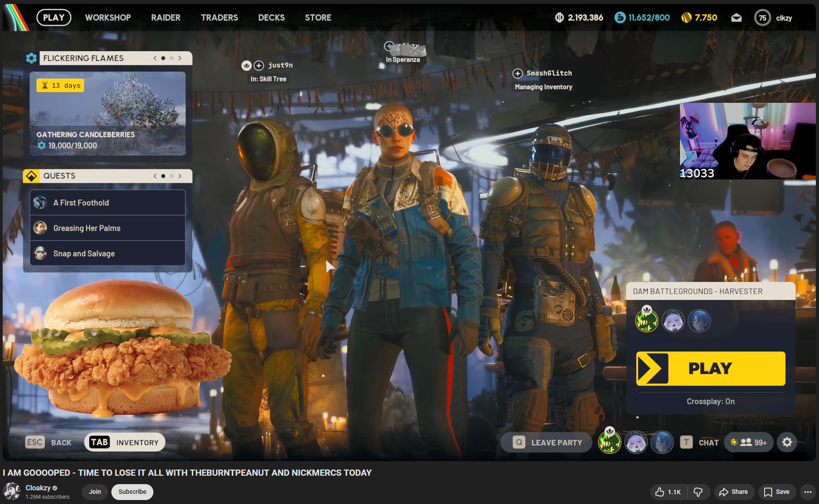Open the friends list showing 99+
This screenshot has height=504, width=819.
(x=749, y=442)
